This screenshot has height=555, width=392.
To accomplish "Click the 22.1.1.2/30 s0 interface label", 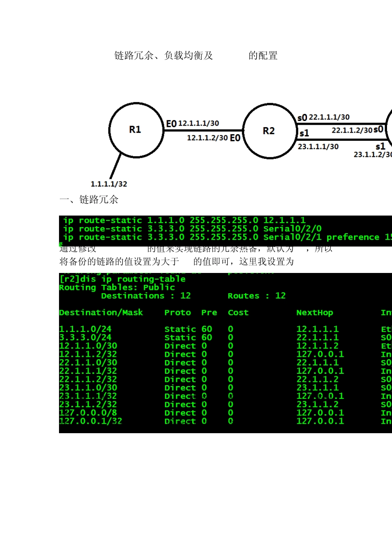I will (x=358, y=130).
